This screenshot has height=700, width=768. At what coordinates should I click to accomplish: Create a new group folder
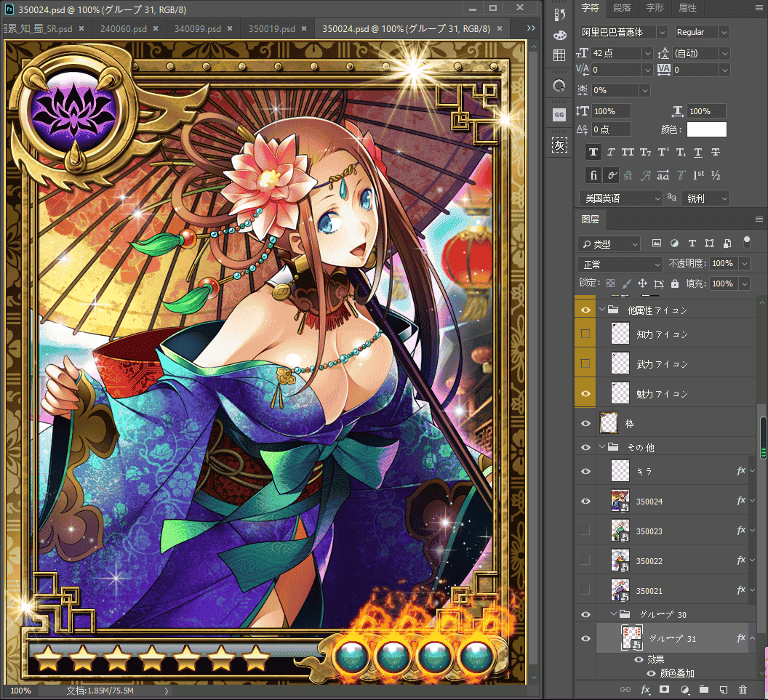point(704,690)
